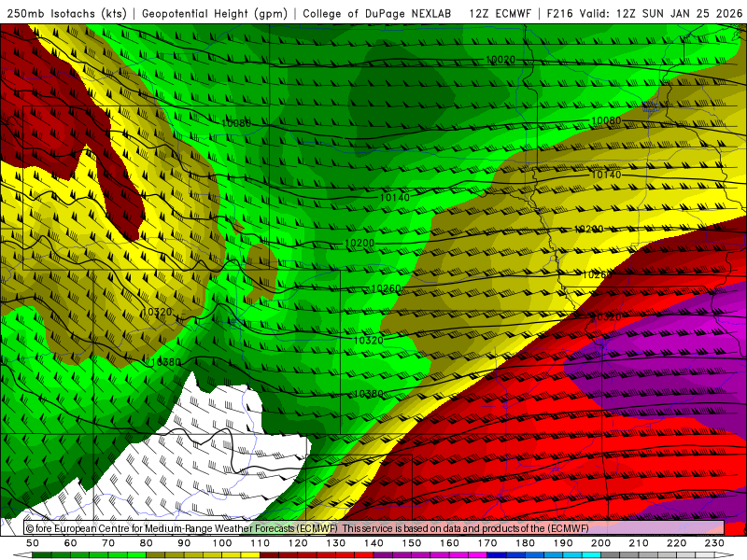Screen dimensions: 747x560
Task: Click the 210 colorbar tick label
Action: tap(639, 543)
